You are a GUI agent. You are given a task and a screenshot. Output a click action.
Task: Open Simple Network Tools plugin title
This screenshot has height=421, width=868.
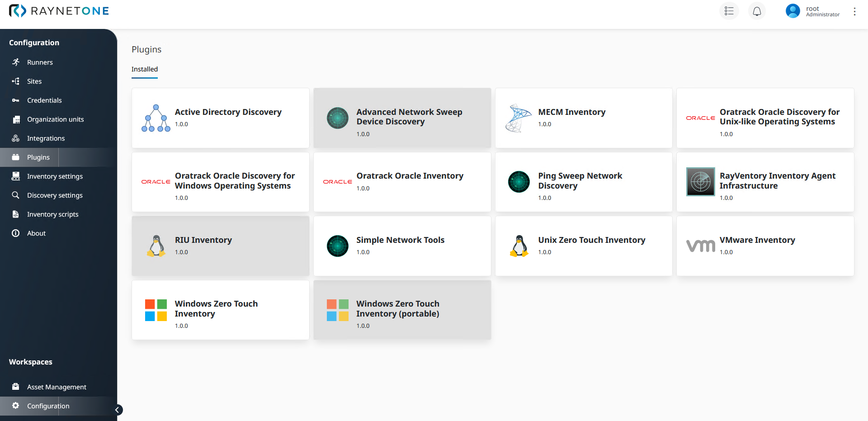pyautogui.click(x=400, y=240)
